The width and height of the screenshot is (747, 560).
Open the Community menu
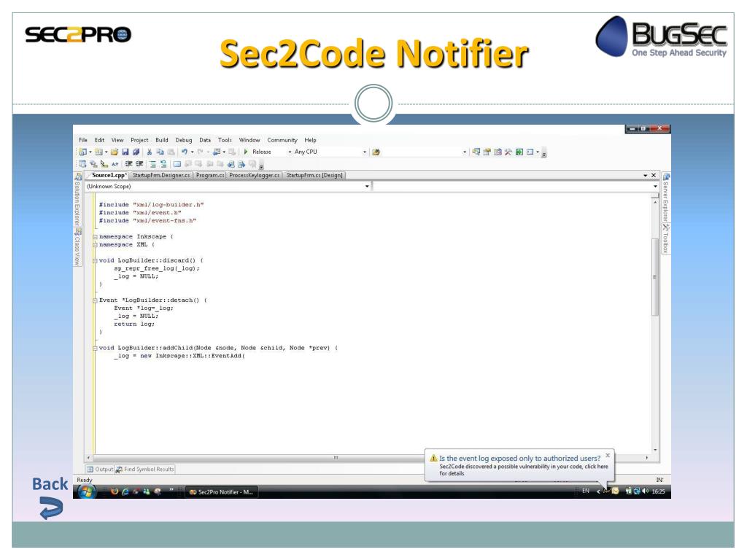coord(282,140)
